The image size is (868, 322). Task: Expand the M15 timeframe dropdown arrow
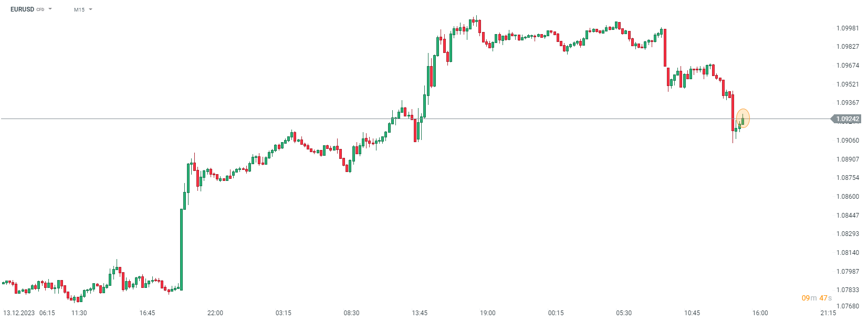point(90,9)
